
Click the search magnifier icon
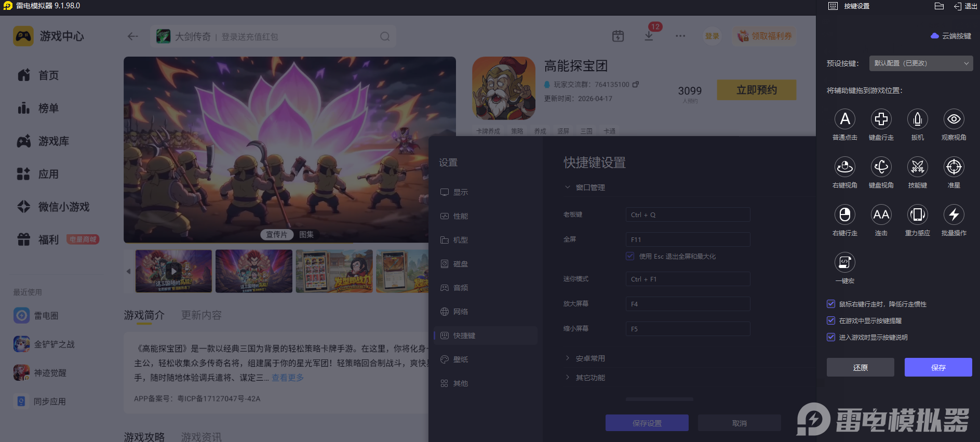pos(385,36)
